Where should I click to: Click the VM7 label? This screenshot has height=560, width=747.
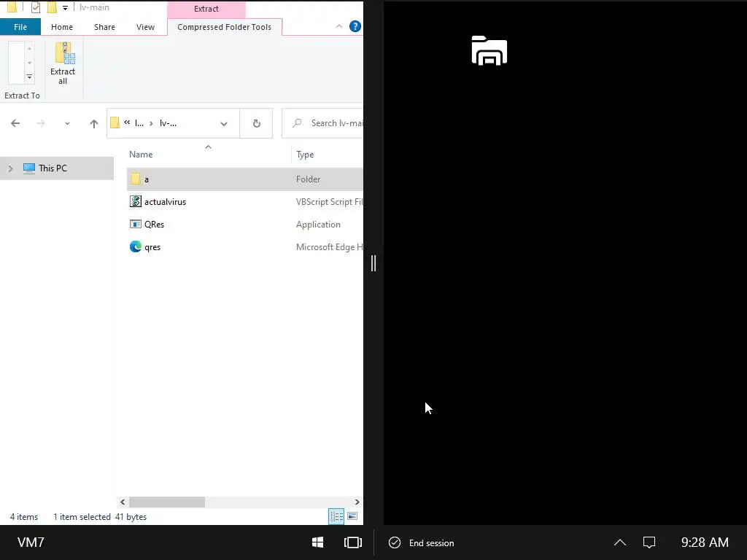click(31, 542)
